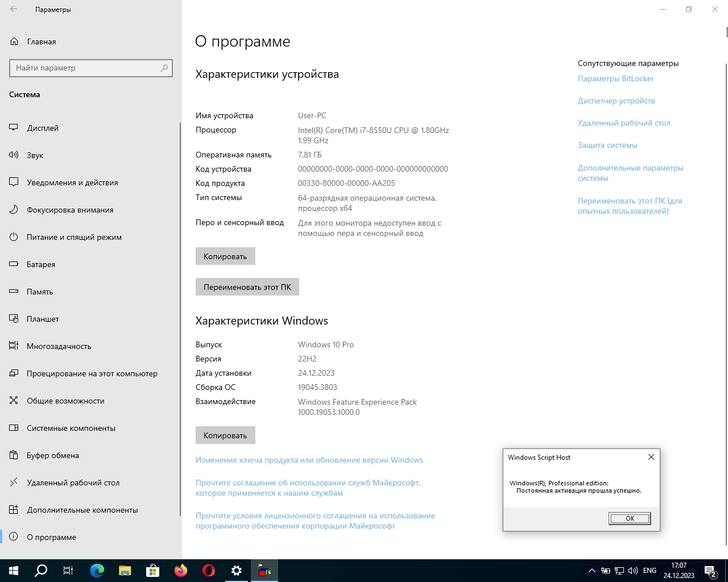This screenshot has width=728, height=582.
Task: Open Питание и спящий режим section
Action: point(91,237)
